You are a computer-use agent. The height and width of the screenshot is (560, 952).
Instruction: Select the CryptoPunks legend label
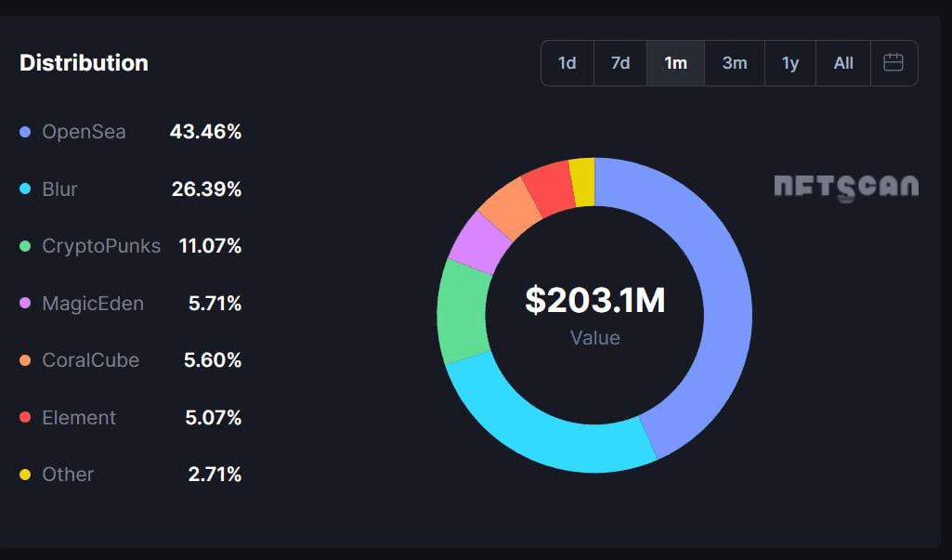101,246
